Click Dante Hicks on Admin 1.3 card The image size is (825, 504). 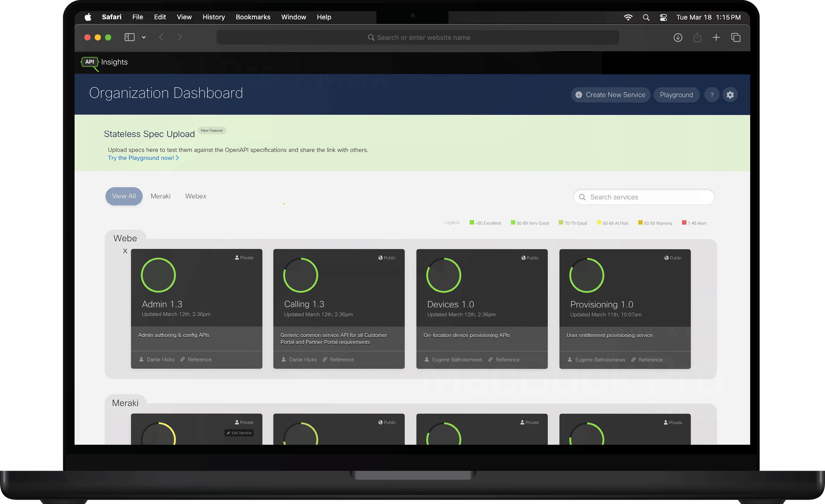pos(157,360)
